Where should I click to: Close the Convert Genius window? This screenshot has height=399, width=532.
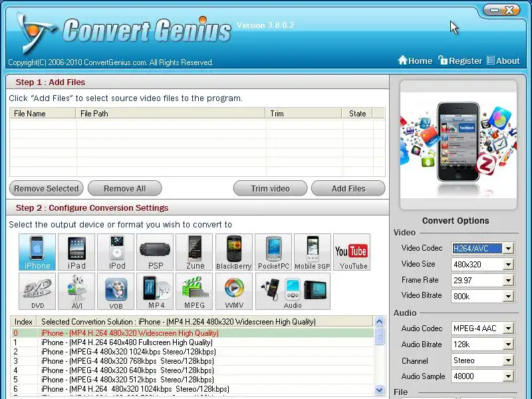click(x=509, y=11)
